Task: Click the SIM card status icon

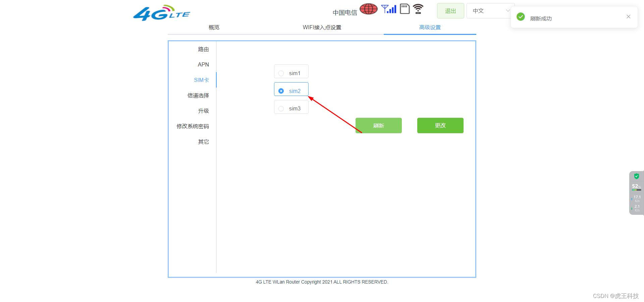Action: [405, 9]
